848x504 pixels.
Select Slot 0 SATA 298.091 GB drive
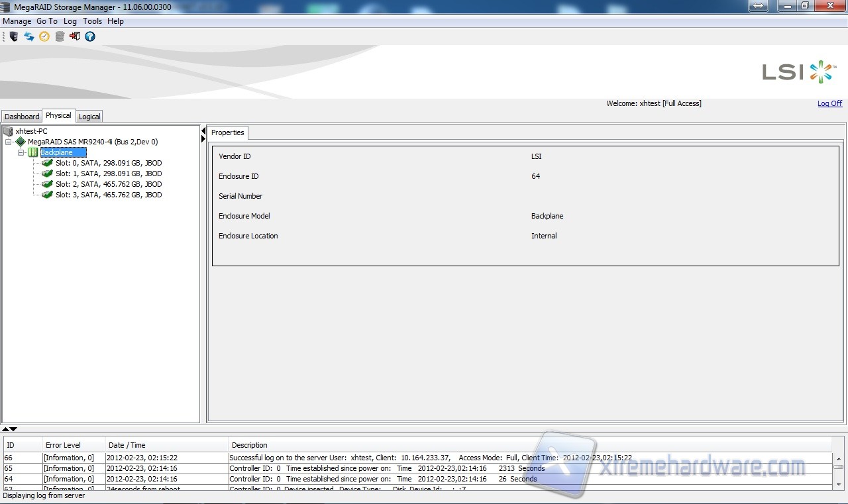(108, 163)
